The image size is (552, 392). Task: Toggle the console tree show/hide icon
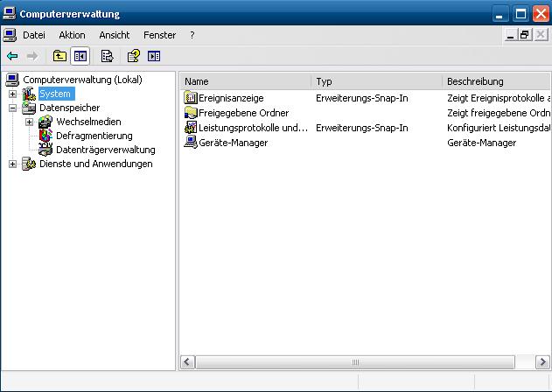(x=80, y=56)
